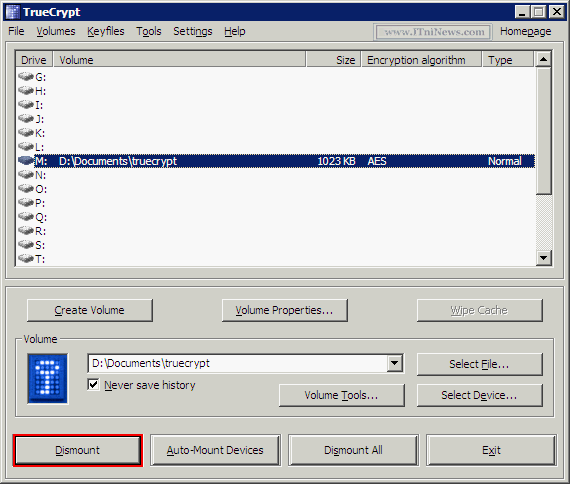Click the scroll down arrow of drive list
Screen dimensions: 570x484
pos(543,258)
